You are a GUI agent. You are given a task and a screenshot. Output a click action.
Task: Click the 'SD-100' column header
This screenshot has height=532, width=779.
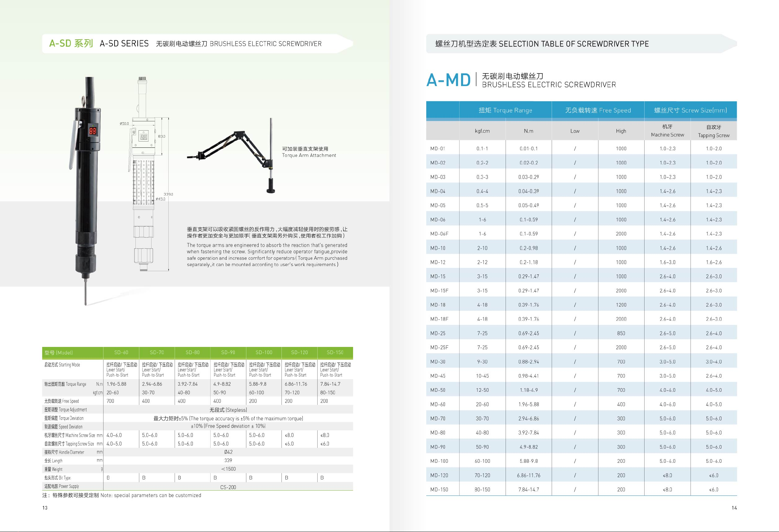coord(264,352)
